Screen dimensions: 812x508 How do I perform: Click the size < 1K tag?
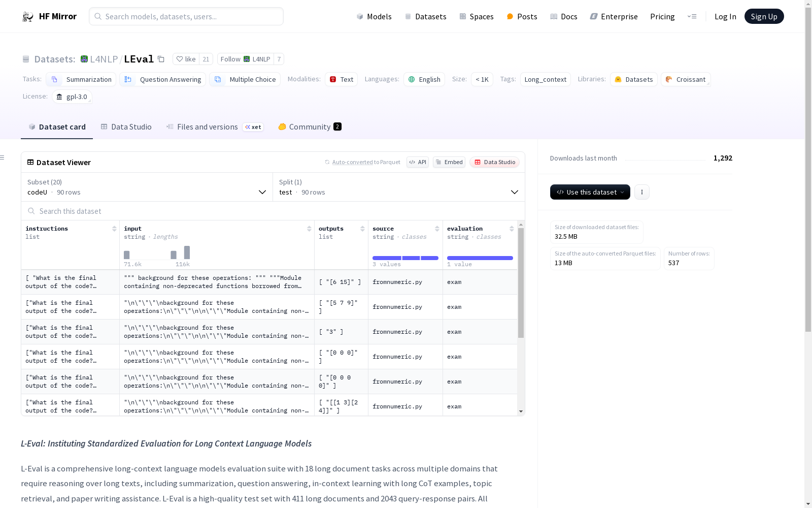482,79
